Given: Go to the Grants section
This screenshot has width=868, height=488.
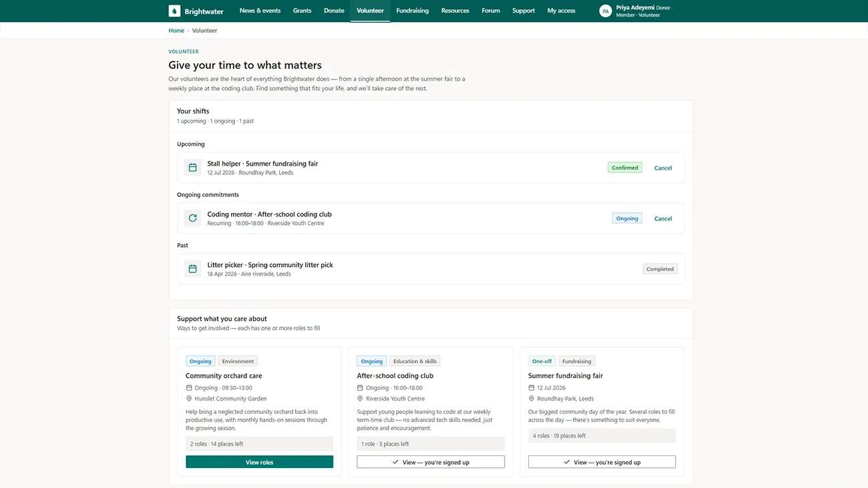Looking at the screenshot, I should 302,11.
